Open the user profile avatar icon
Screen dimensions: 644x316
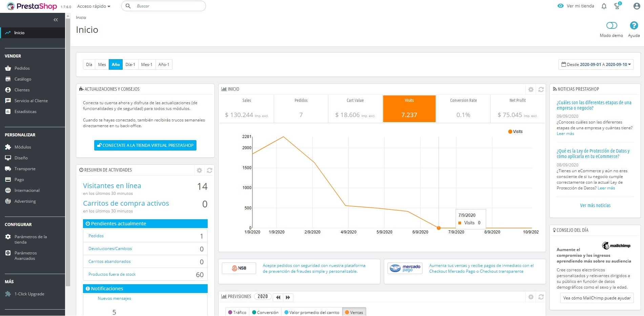[637, 6]
